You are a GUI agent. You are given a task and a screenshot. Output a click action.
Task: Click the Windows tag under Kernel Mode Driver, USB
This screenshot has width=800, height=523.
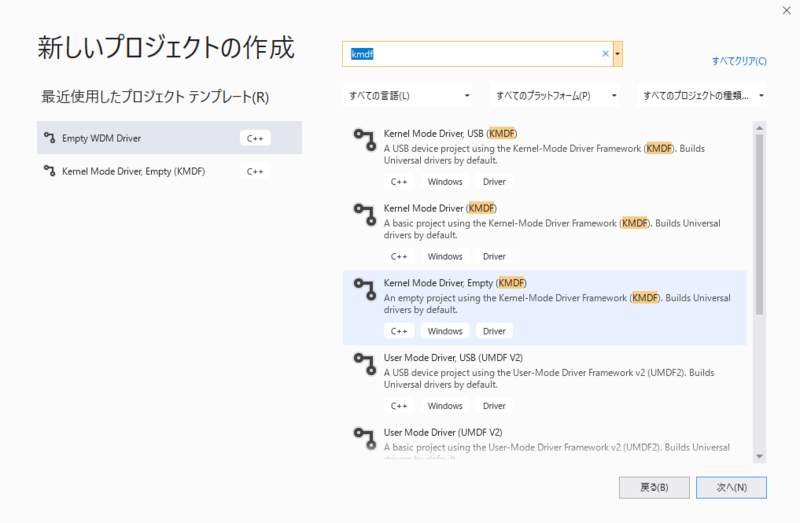tap(445, 182)
